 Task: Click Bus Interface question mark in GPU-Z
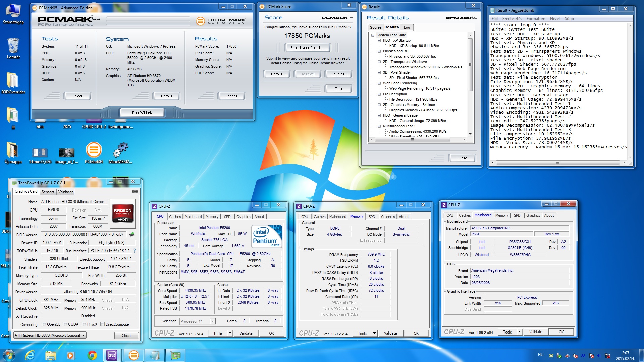(x=135, y=251)
